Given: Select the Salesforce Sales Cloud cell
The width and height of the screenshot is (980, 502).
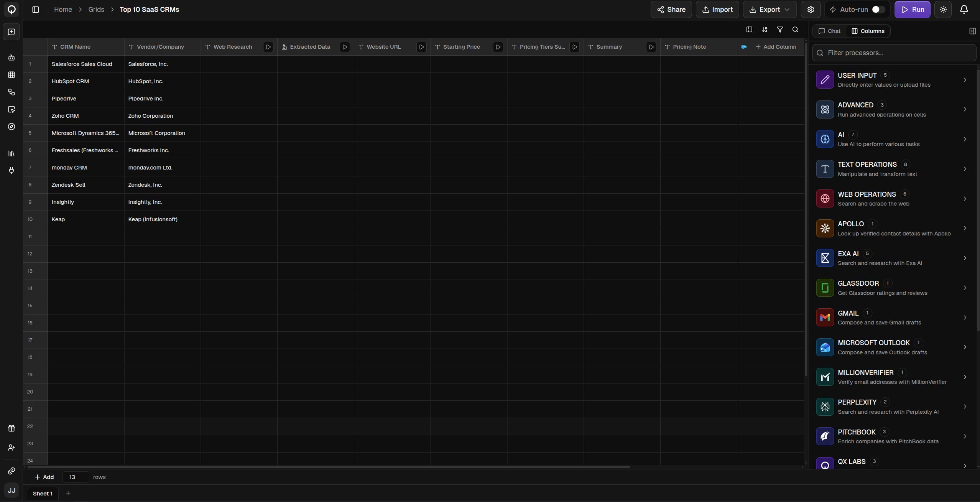Looking at the screenshot, I should point(86,64).
